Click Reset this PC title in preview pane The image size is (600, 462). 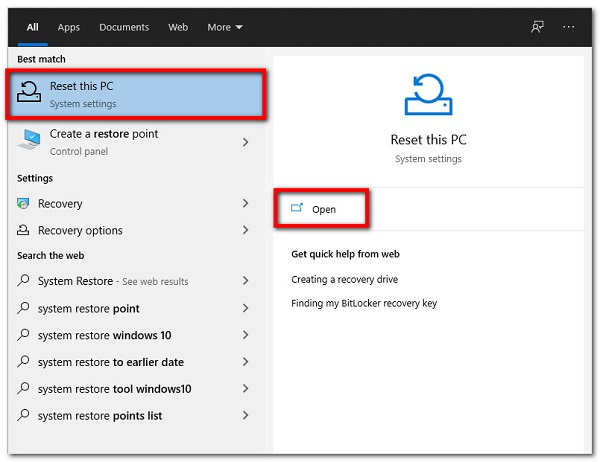[429, 140]
